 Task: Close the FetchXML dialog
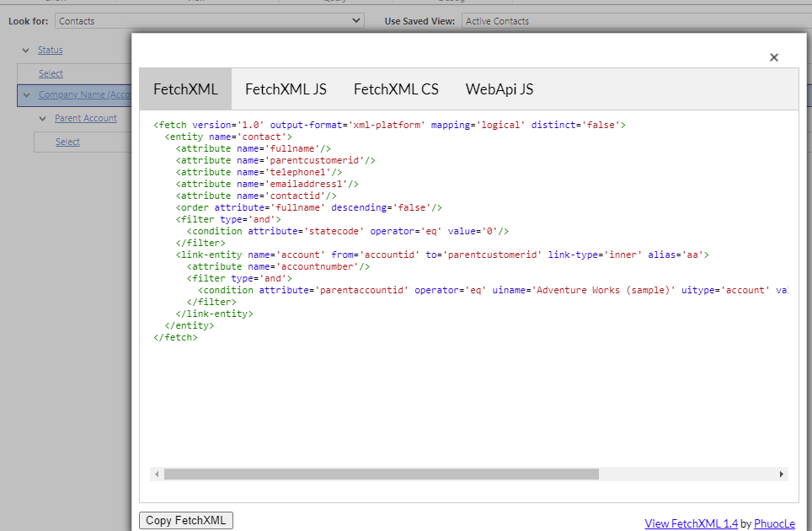(774, 57)
